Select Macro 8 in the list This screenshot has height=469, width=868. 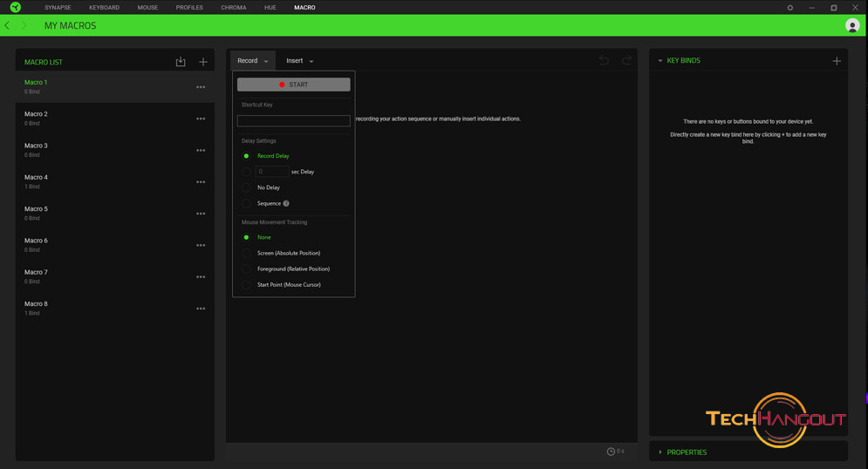tap(115, 308)
